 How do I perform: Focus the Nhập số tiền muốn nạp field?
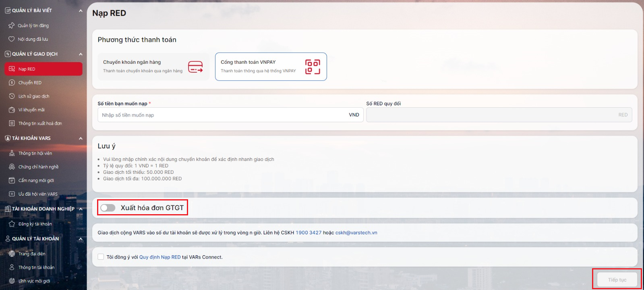coord(222,115)
